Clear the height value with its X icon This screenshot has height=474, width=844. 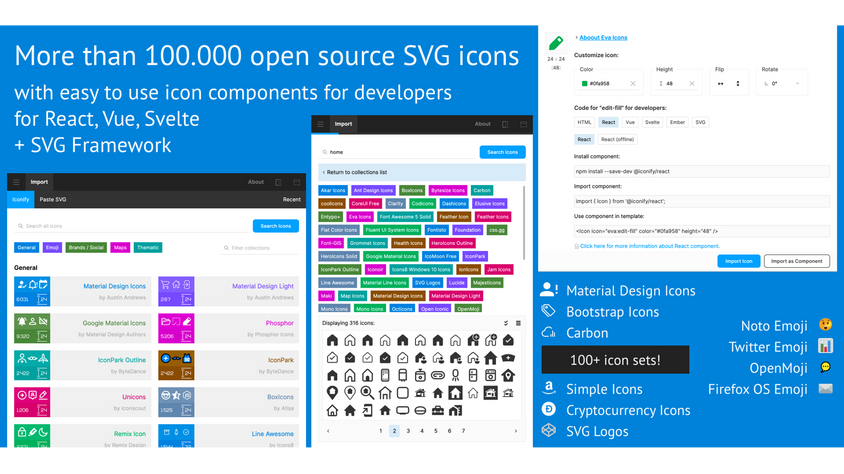click(692, 83)
